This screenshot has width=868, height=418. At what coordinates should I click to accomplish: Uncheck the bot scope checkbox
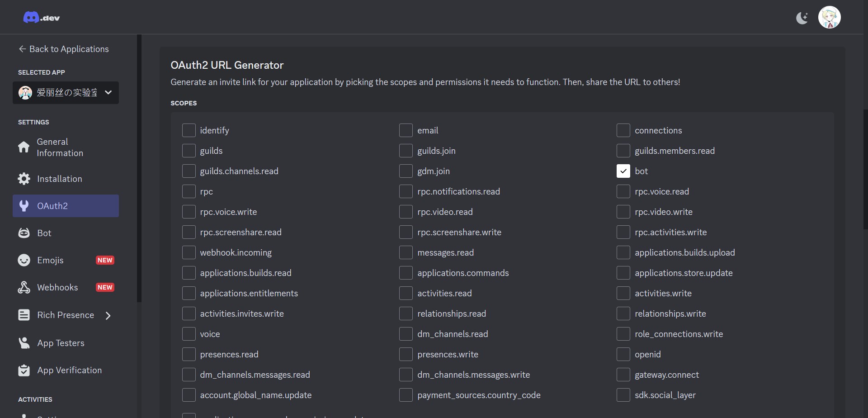[x=623, y=171]
